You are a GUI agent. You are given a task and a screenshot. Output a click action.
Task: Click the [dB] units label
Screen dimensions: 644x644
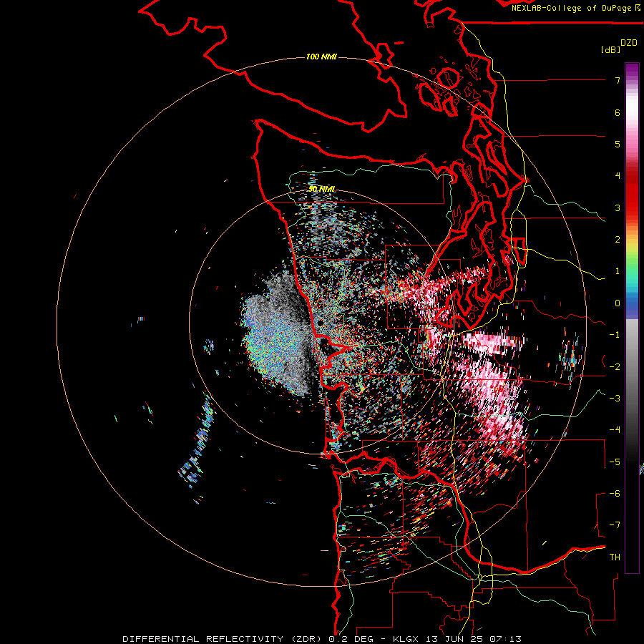[x=610, y=49]
